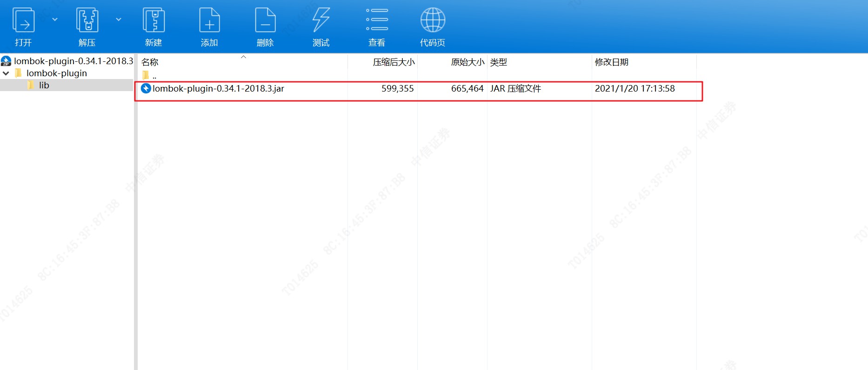Click the 添加 (Add) toolbar icon

[x=209, y=20]
